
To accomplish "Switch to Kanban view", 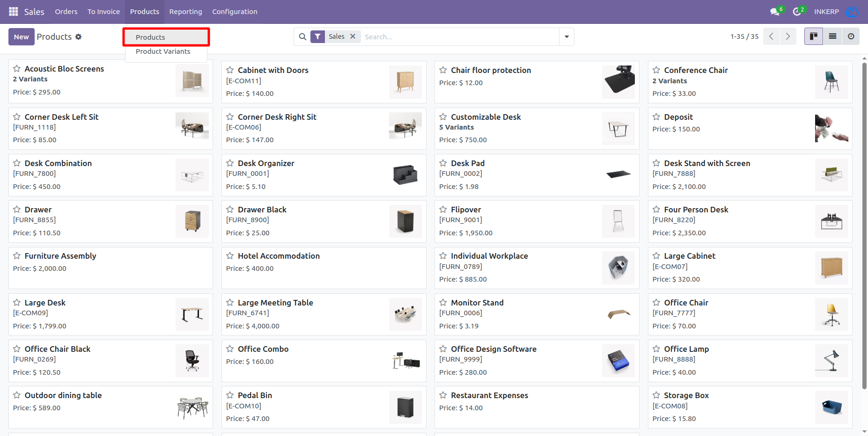I will (x=814, y=36).
